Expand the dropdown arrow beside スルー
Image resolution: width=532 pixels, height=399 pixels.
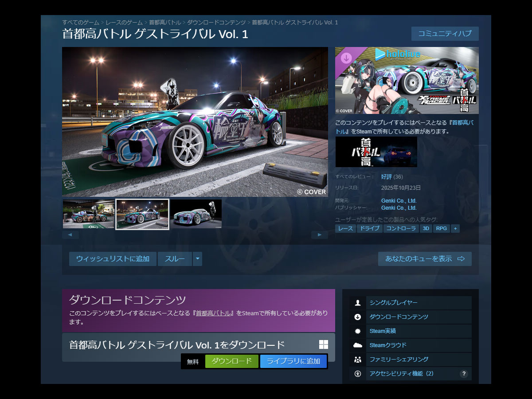point(198,259)
